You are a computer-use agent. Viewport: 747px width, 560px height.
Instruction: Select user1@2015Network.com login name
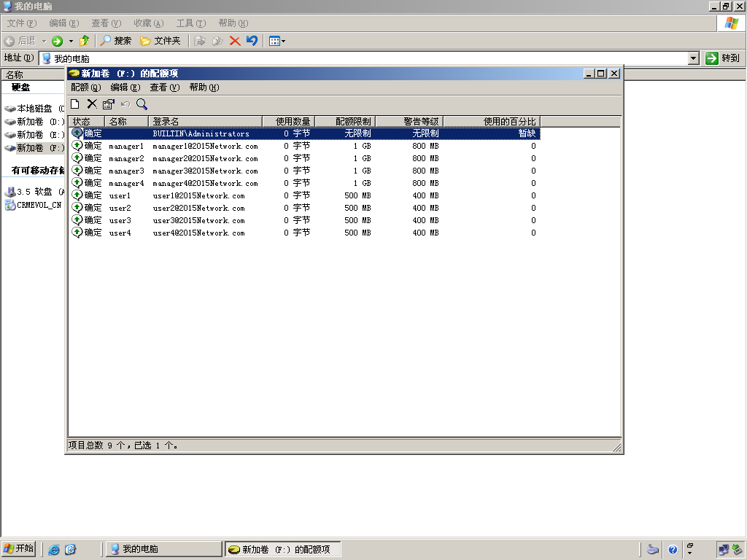198,195
